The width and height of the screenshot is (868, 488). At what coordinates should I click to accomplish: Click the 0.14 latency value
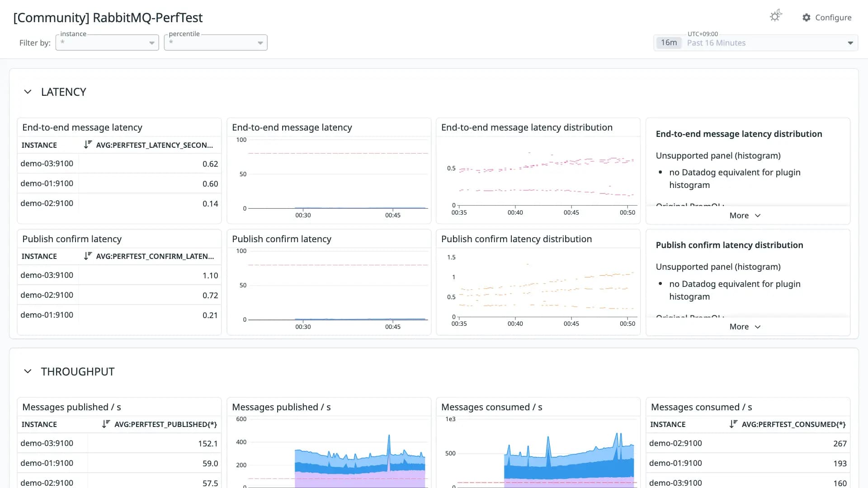coord(210,204)
